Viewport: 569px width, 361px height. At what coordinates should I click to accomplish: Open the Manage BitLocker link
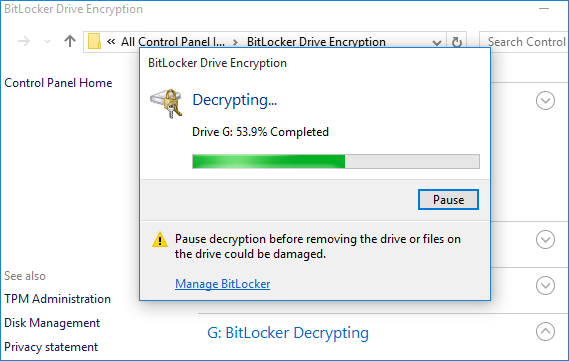click(x=222, y=284)
